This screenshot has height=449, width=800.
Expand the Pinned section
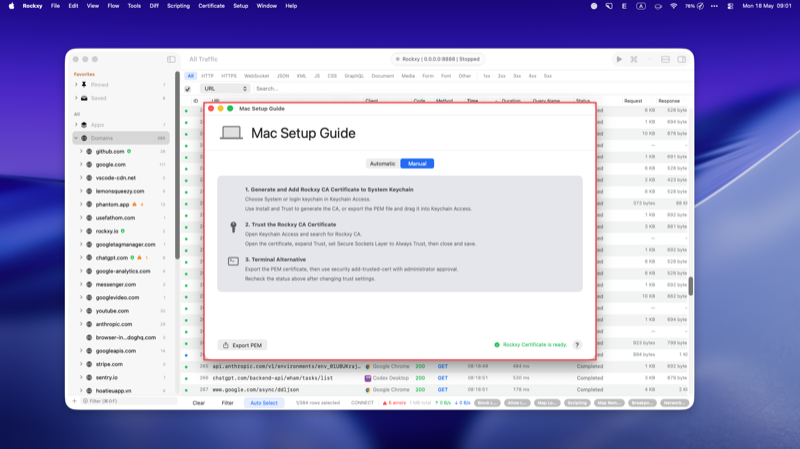pos(77,85)
